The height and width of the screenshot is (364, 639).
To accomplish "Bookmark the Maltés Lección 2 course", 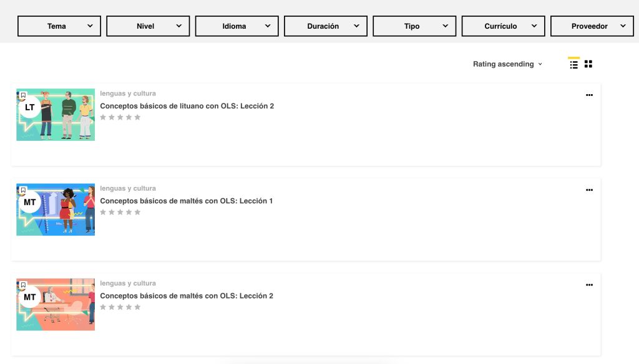I will point(23,285).
